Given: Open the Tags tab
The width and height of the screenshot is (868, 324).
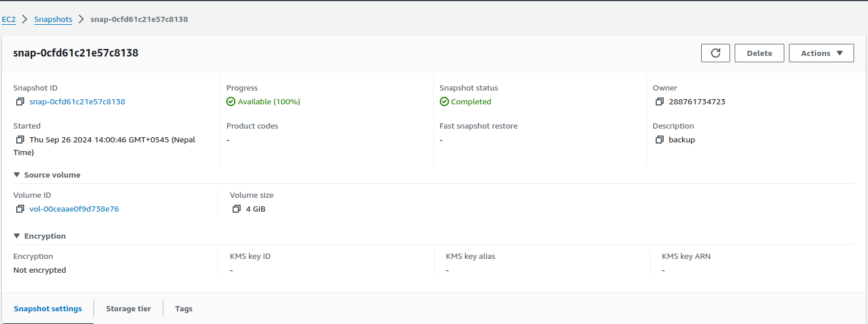Looking at the screenshot, I should click(184, 308).
